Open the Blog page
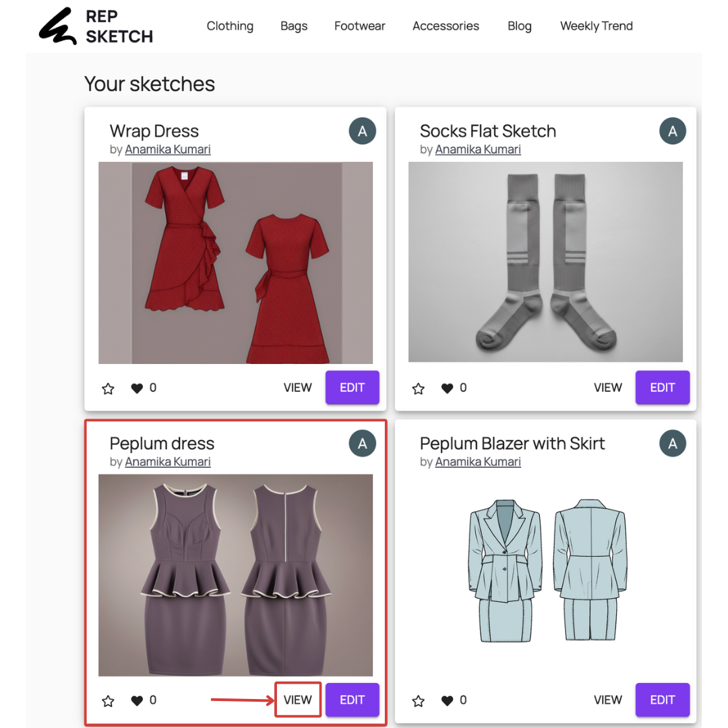 [520, 26]
